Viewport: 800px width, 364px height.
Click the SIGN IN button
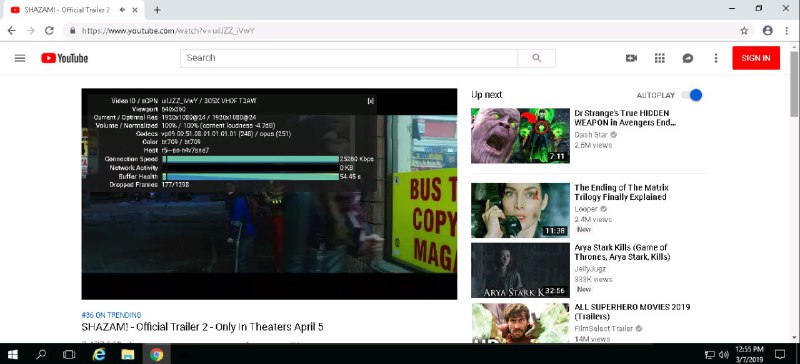[756, 58]
